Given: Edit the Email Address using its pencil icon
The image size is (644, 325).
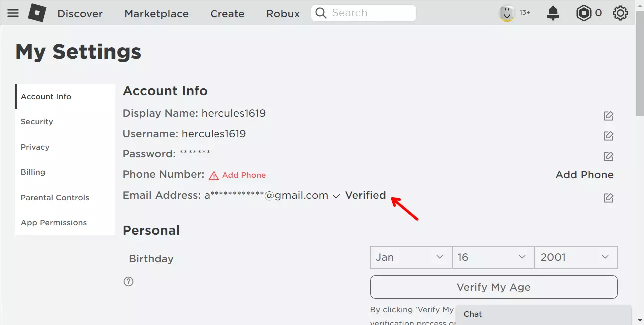Looking at the screenshot, I should tap(608, 198).
